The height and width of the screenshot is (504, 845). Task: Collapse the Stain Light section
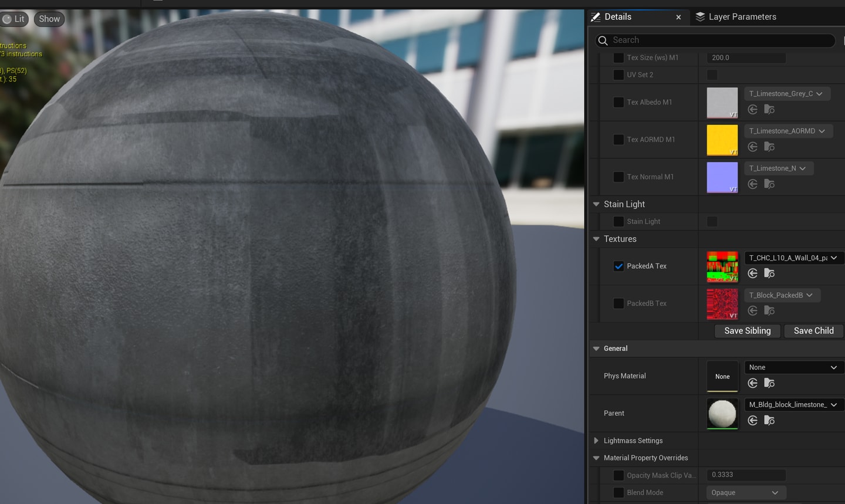(x=596, y=204)
